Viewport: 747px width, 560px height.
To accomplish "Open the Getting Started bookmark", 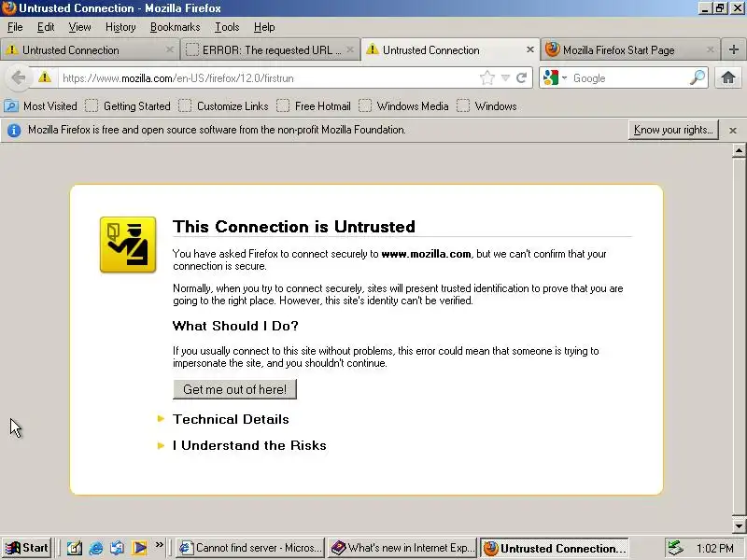I will pos(128,106).
